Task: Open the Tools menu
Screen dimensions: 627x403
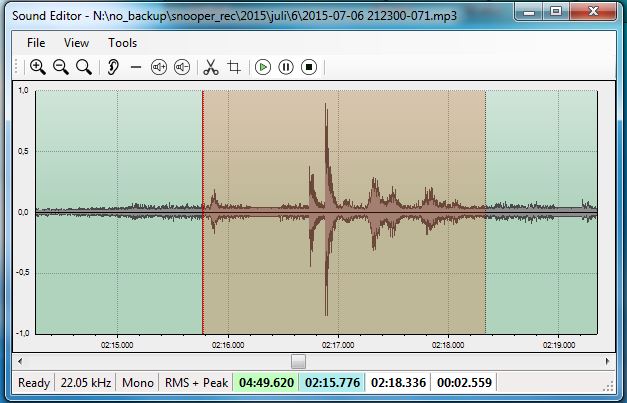Action: pos(123,43)
